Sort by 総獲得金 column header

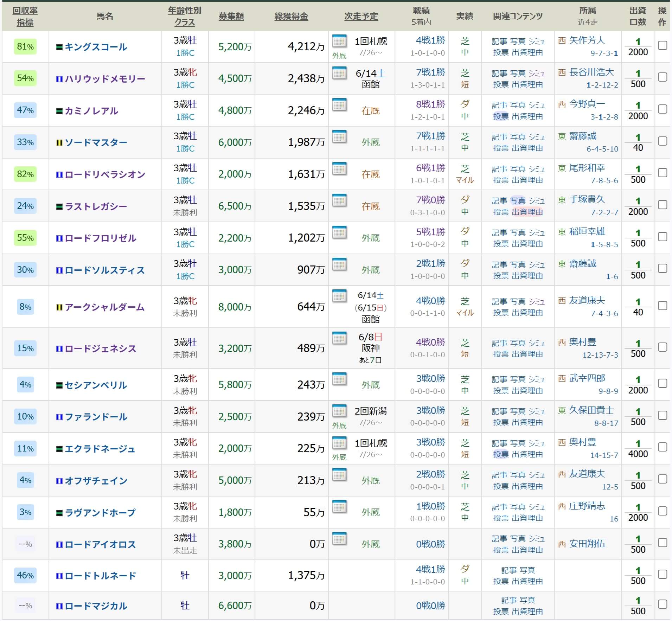[291, 16]
